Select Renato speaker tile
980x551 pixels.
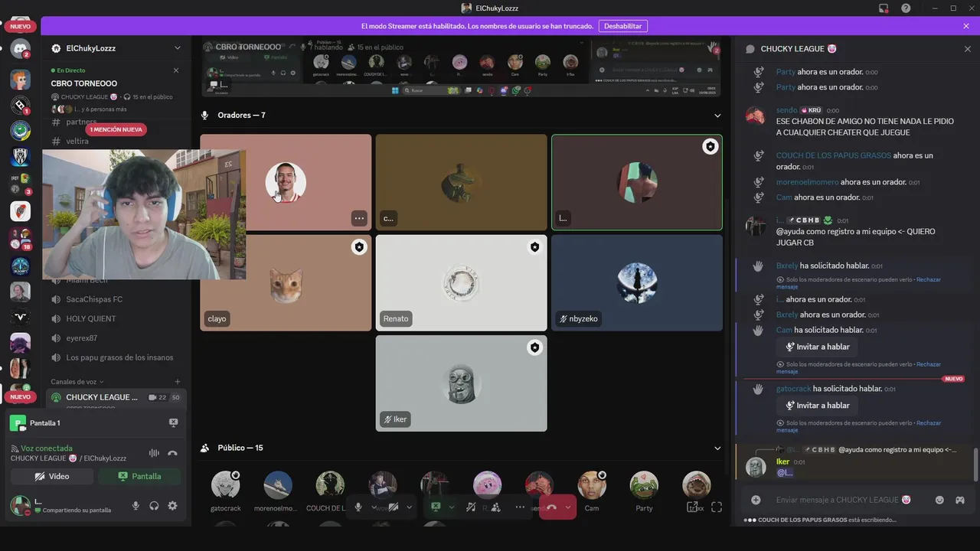(461, 283)
